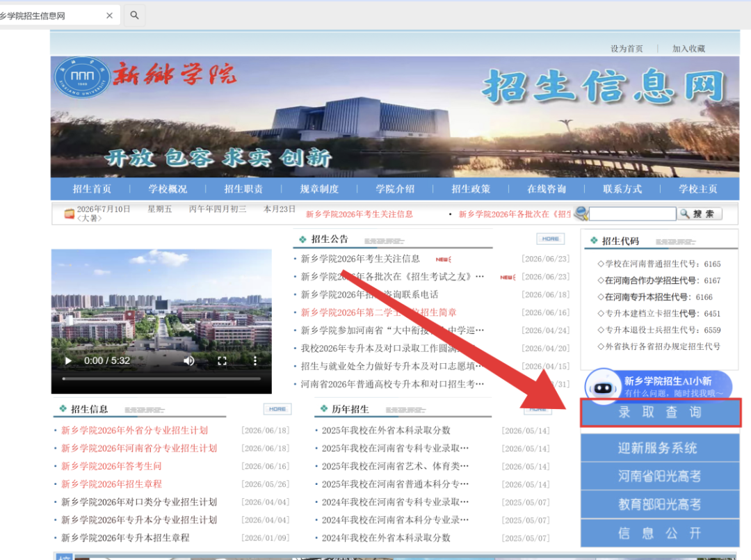Click 加入收藏 link
The width and height of the screenshot is (751, 560).
688,49
